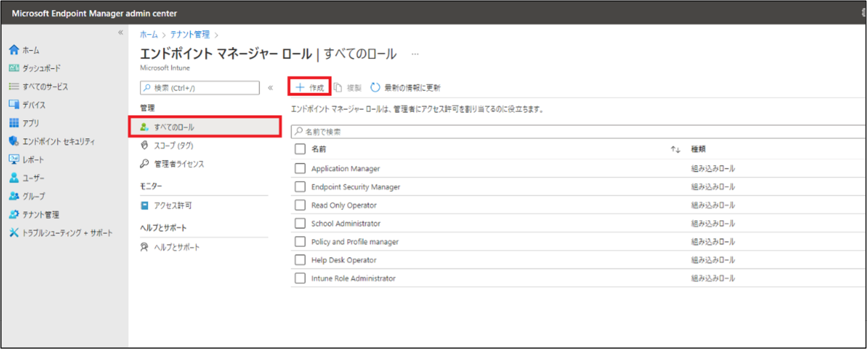Click the テナント管理 breadcrumb link

point(190,34)
